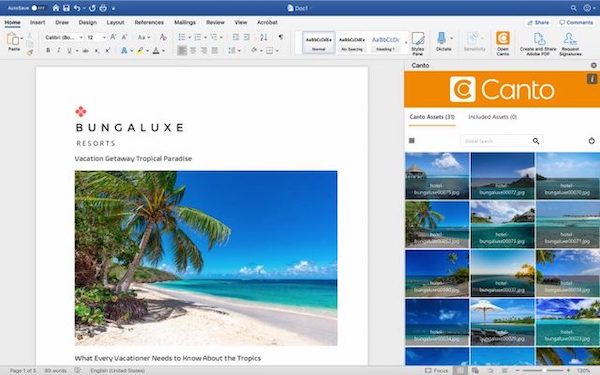Decrease font size with smaller A
Image resolution: width=600 pixels, height=375 pixels.
point(124,37)
